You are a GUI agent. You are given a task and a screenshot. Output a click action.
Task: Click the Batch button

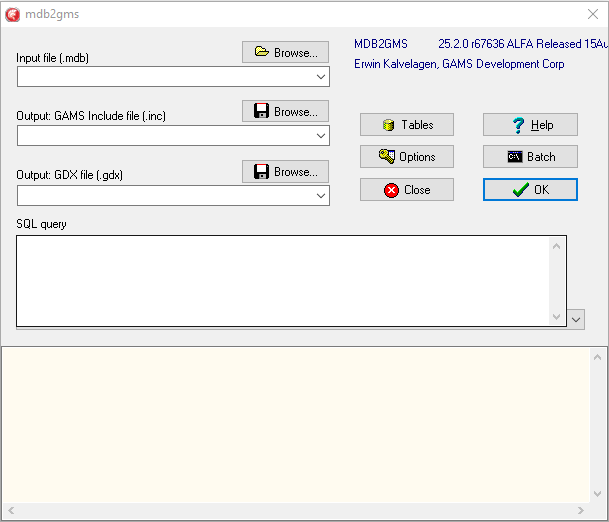click(x=530, y=157)
